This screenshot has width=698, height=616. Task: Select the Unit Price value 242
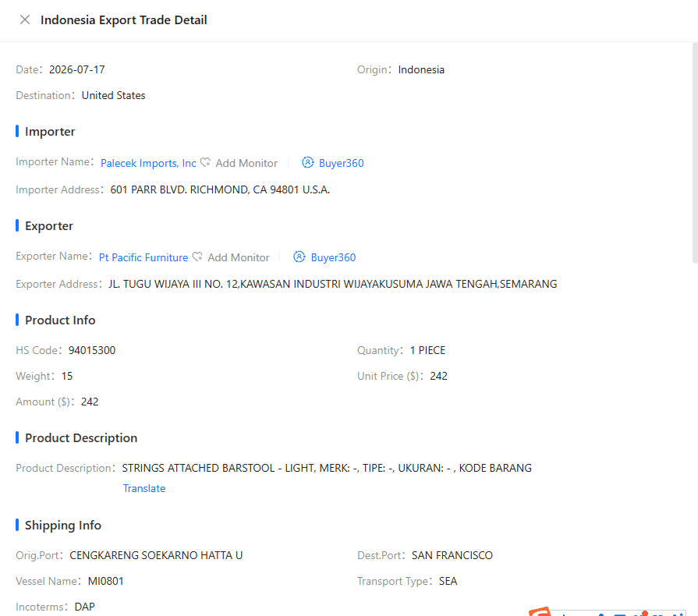tap(438, 376)
